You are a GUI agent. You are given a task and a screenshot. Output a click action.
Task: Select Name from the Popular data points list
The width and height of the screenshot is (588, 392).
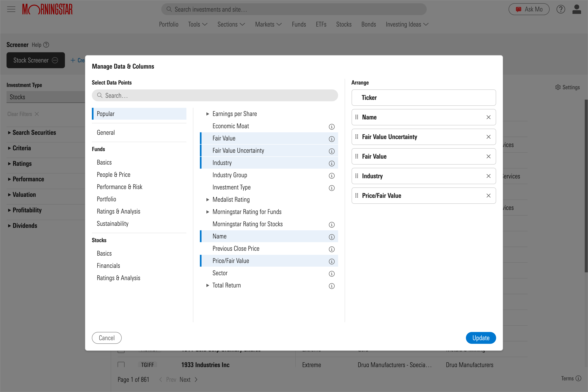coord(219,236)
